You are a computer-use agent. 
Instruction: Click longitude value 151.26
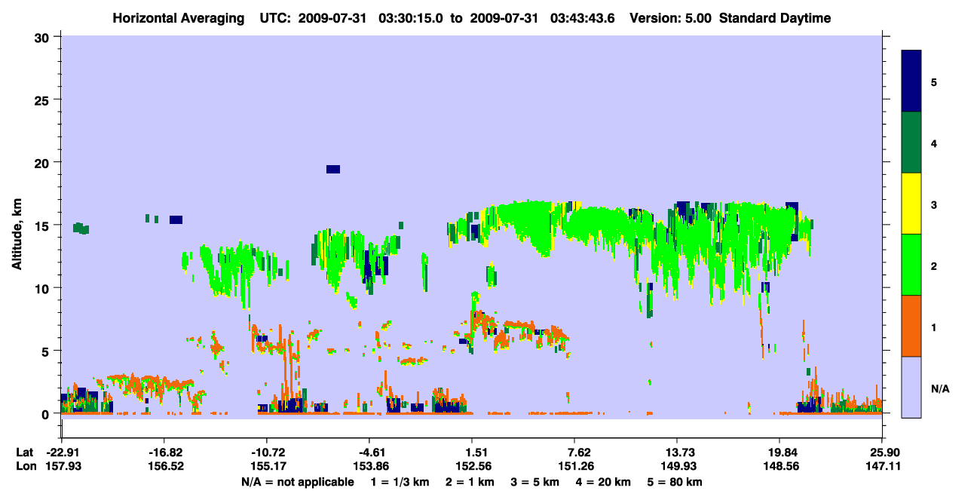[574, 466]
